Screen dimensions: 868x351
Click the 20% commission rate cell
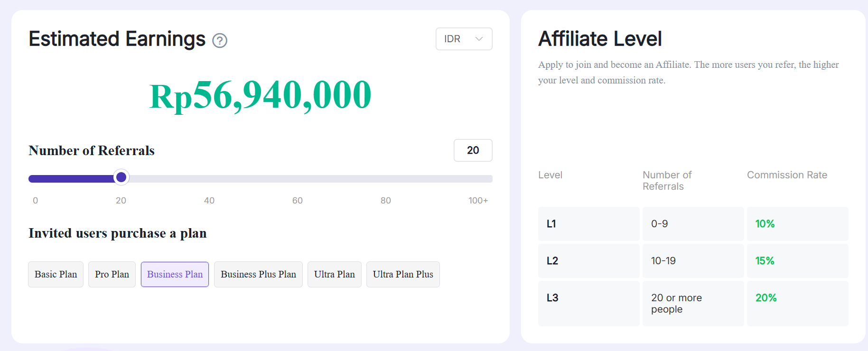[x=798, y=304]
